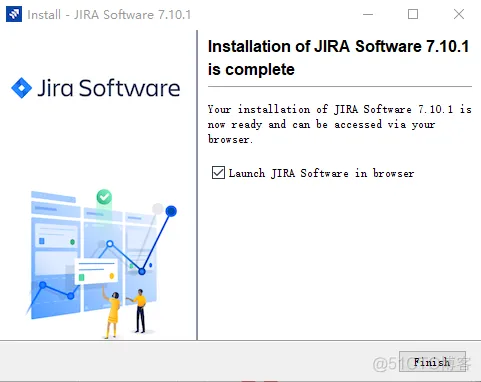Maximize the JIRA installer window
This screenshot has height=382, width=481.
tap(413, 14)
